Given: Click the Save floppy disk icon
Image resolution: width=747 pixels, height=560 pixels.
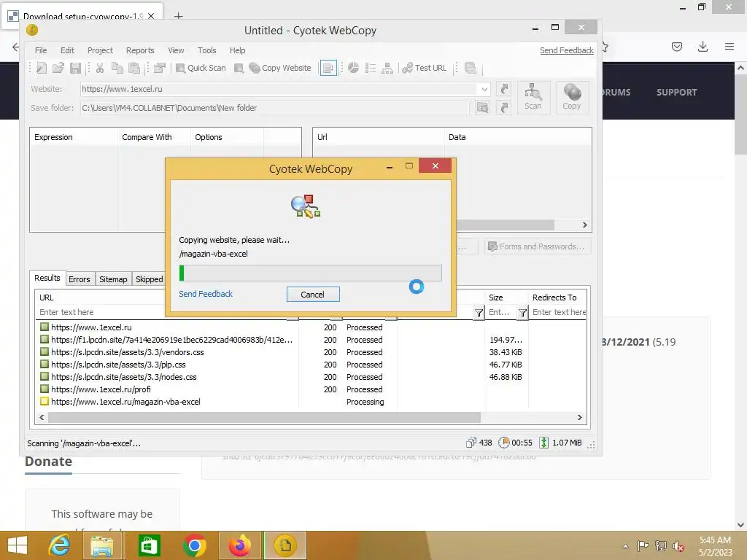Looking at the screenshot, I should [x=75, y=68].
